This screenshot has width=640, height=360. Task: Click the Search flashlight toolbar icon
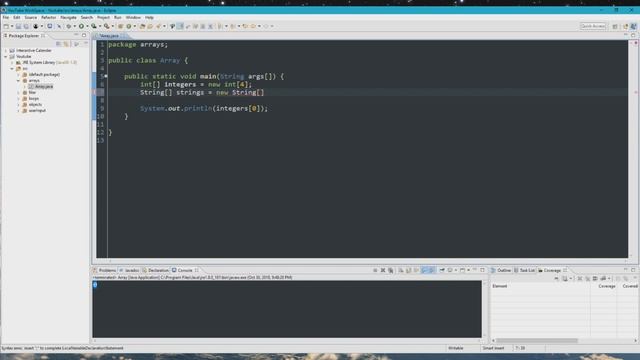(x=158, y=27)
